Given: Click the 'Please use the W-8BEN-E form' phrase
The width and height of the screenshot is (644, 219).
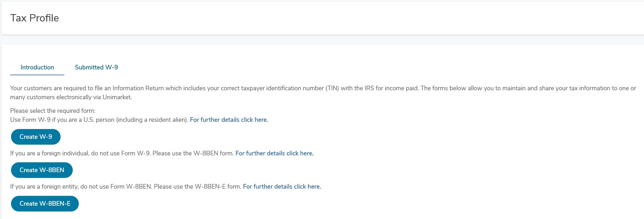Looking at the screenshot, I should coord(198,187).
